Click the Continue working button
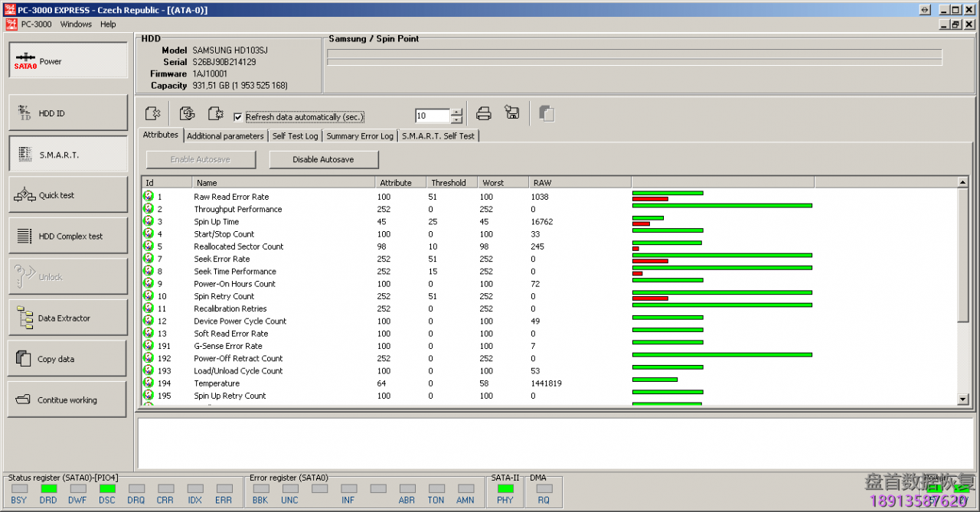This screenshot has height=512, width=980. pyautogui.click(x=67, y=400)
